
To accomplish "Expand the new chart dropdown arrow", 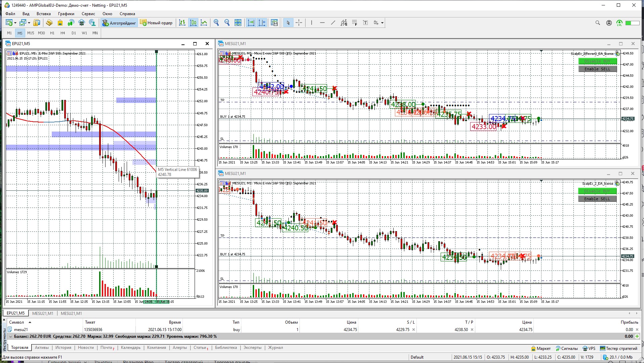I will (15, 23).
